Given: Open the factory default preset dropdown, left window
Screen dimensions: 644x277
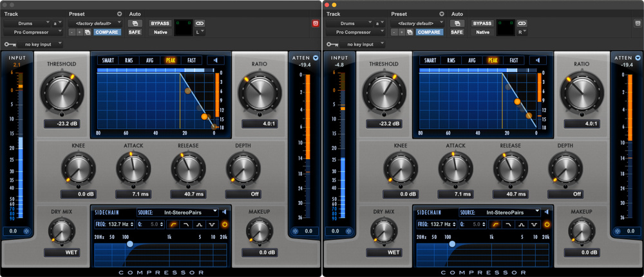Looking at the screenshot, I should (x=95, y=23).
